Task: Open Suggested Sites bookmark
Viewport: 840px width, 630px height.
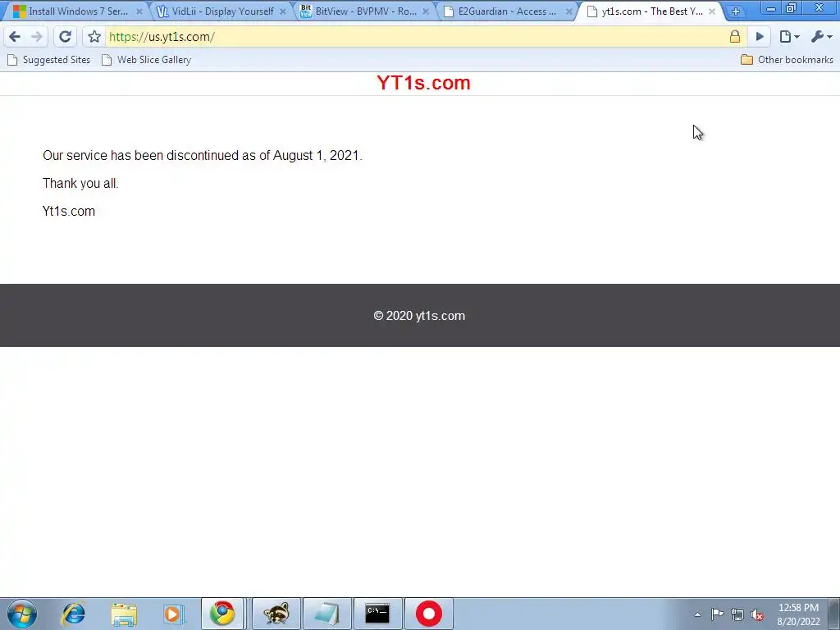Action: pos(48,59)
